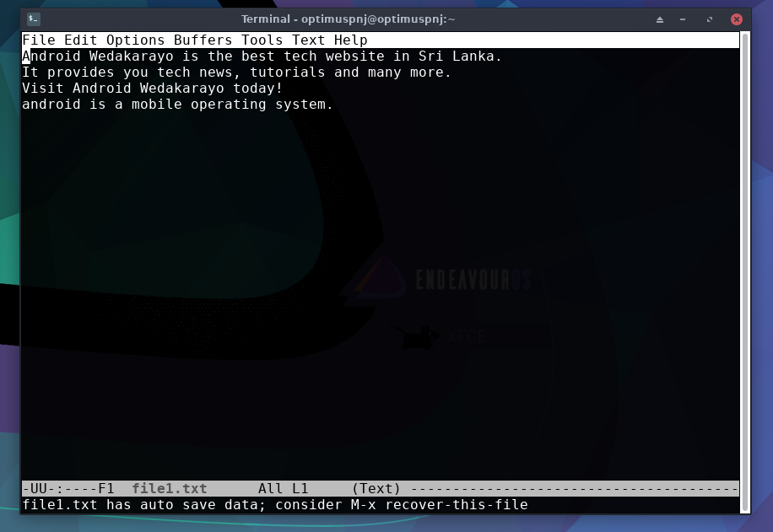Screen dimensions: 773x532
Task: Click 'All L1' position indicator in mode line
Action: [x=284, y=489]
